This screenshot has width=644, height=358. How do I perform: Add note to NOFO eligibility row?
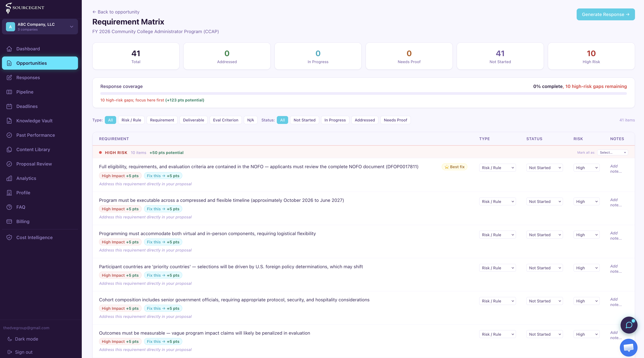[616, 169]
